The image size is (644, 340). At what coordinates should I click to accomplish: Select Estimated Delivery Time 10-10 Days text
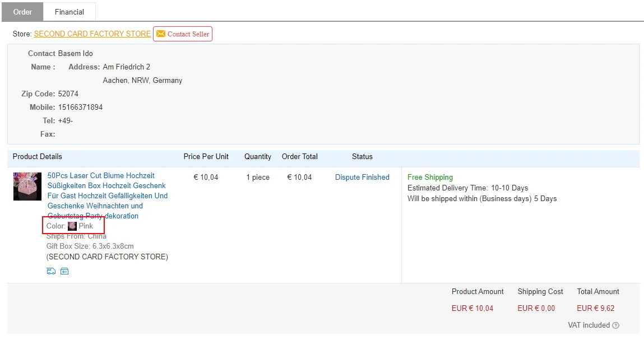pos(468,188)
